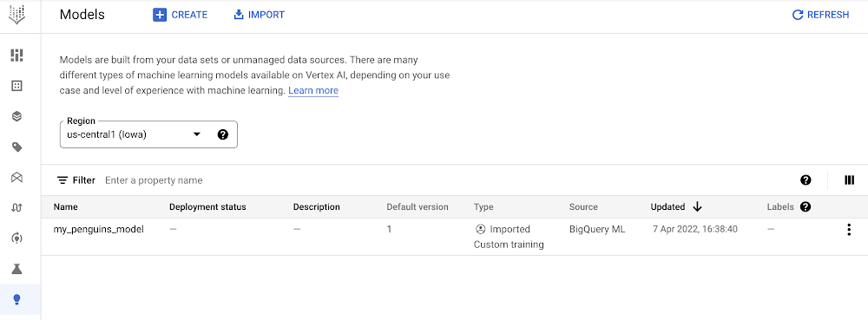Click the filter bar help icon
Screen dimensions: 868x320
(x=806, y=180)
